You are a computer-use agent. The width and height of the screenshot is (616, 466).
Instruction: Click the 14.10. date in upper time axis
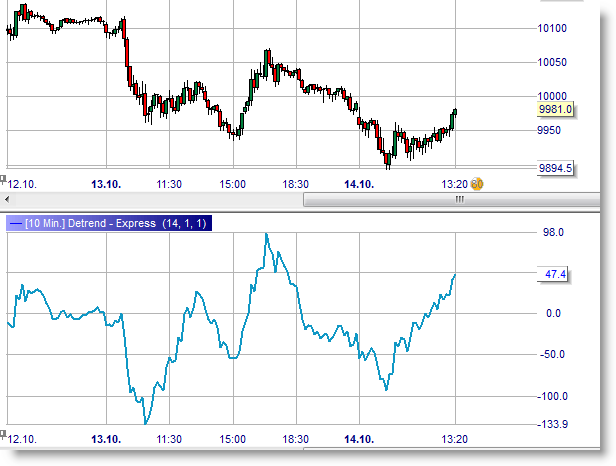359,184
